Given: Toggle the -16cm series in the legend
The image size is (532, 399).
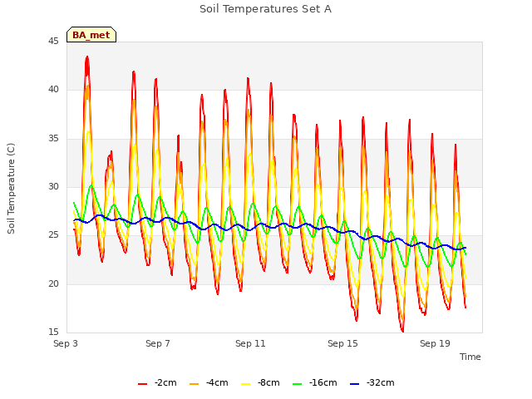Looking at the screenshot, I should [315, 382].
